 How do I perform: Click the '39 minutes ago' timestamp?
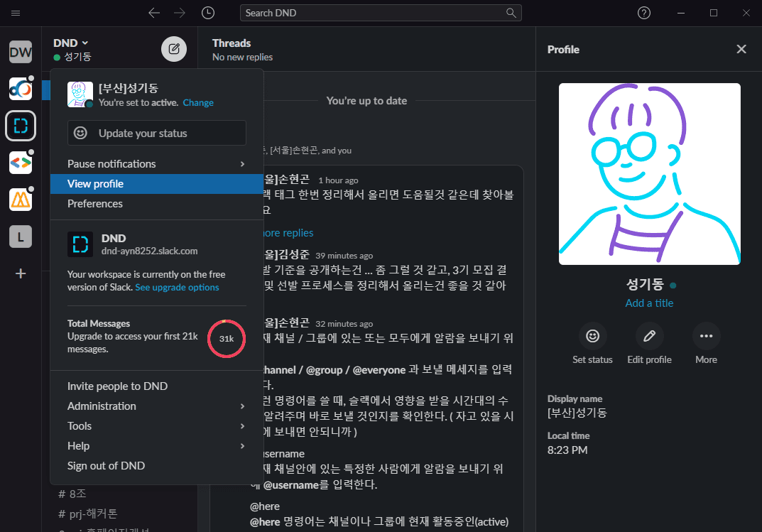(x=344, y=256)
